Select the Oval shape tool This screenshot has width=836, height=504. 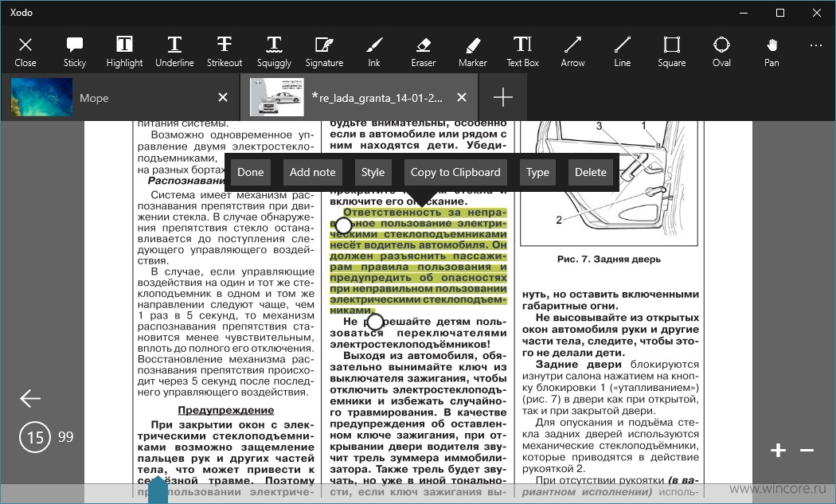(x=721, y=52)
